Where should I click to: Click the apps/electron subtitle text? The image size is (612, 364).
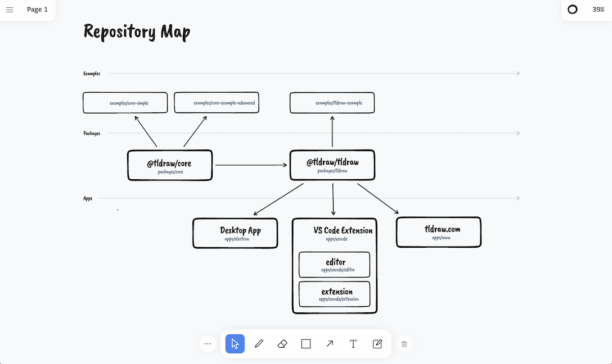237,239
